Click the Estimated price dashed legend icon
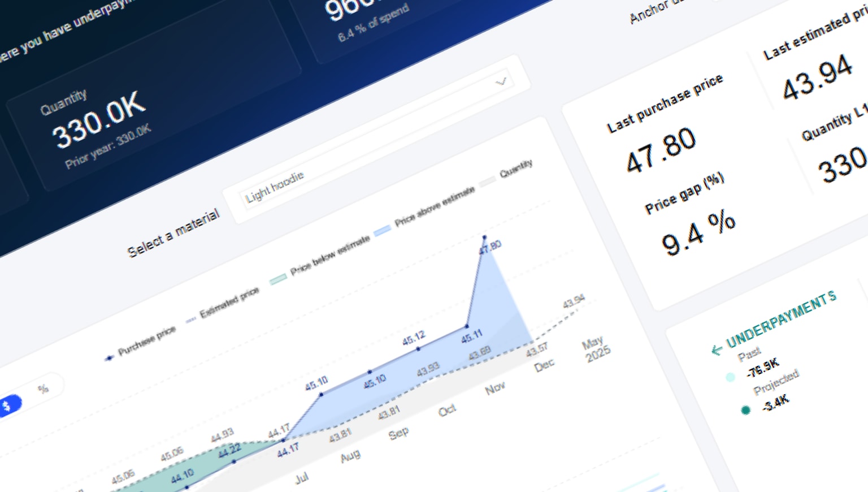Viewport: 868px width, 492px height. click(x=191, y=320)
